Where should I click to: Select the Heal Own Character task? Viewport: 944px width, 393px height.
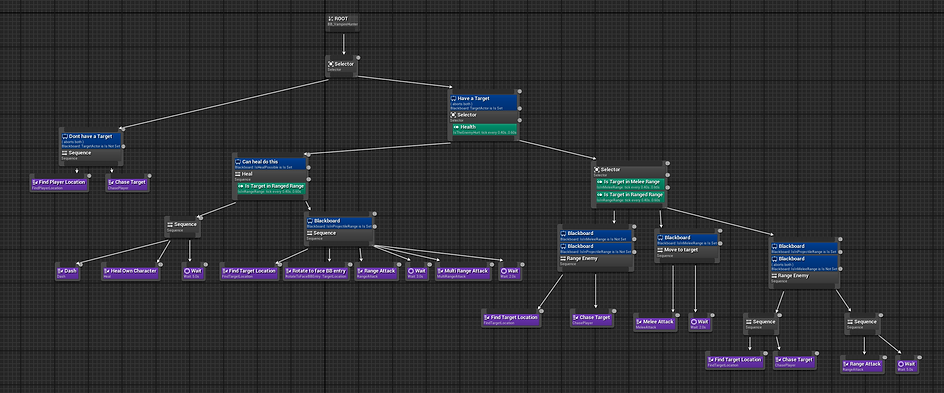[131, 273]
